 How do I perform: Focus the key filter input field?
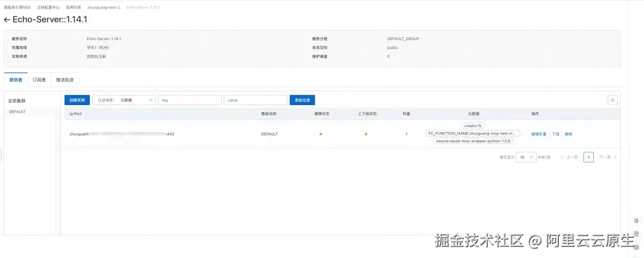[x=190, y=100]
